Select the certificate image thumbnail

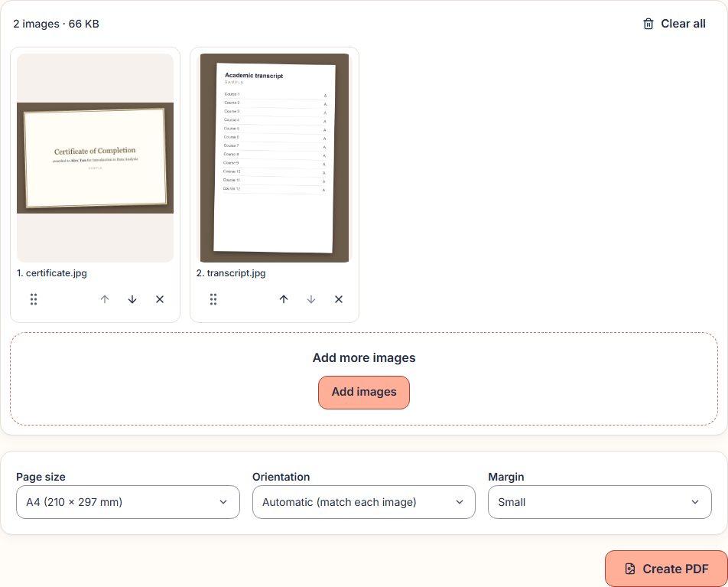pos(95,158)
